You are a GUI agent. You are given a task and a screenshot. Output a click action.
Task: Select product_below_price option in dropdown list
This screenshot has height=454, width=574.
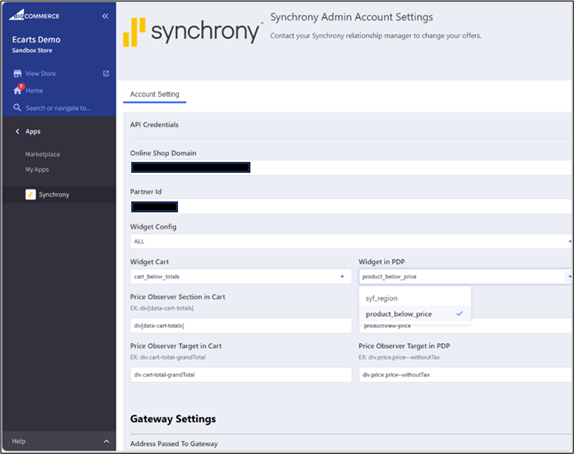point(415,314)
